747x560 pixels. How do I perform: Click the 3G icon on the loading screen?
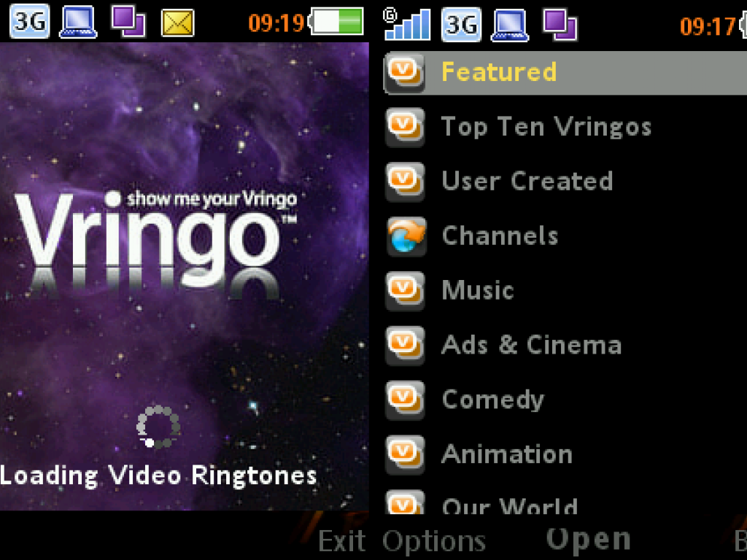(x=29, y=21)
